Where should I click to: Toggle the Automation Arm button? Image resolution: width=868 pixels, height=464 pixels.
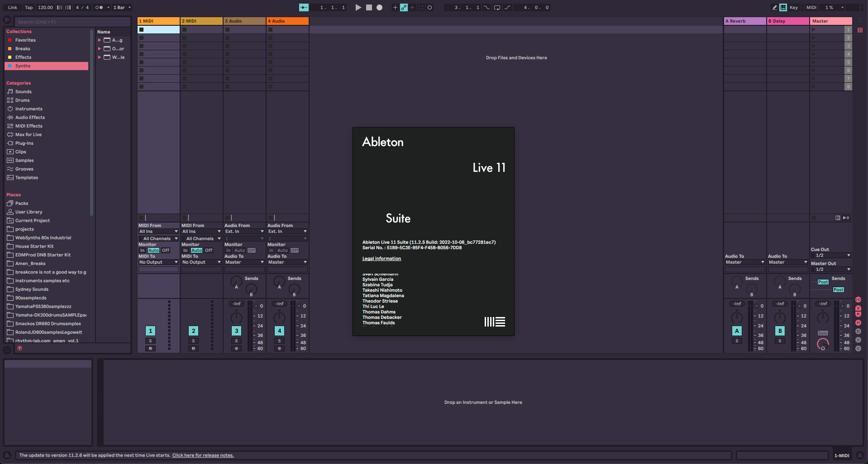click(404, 7)
